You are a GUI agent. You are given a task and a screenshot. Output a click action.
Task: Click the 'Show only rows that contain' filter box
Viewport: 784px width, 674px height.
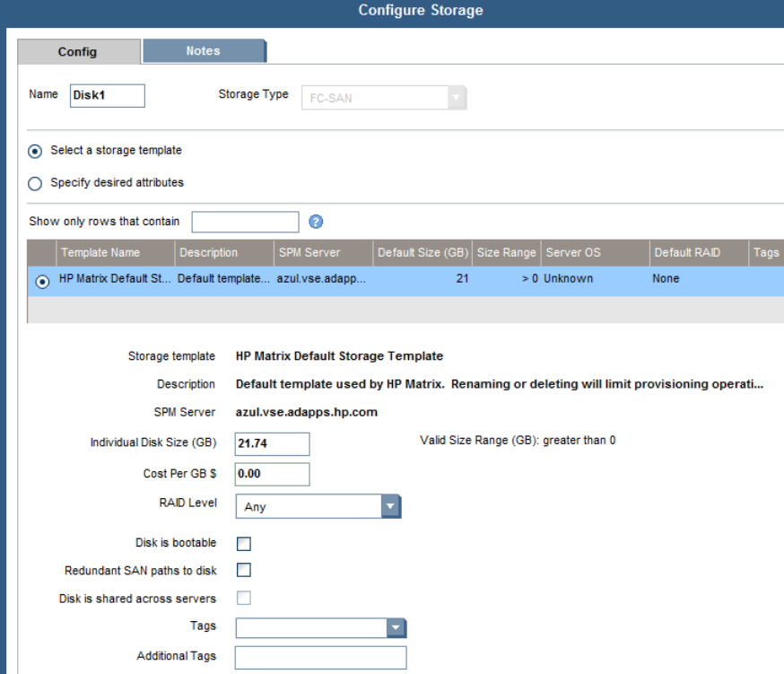[245, 222]
